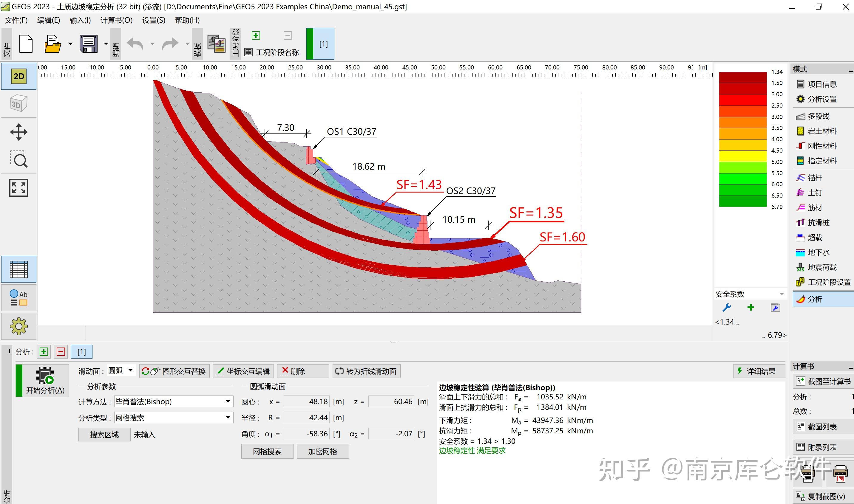Add a new analysis with the plus button
The image size is (854, 504).
pyautogui.click(x=44, y=351)
